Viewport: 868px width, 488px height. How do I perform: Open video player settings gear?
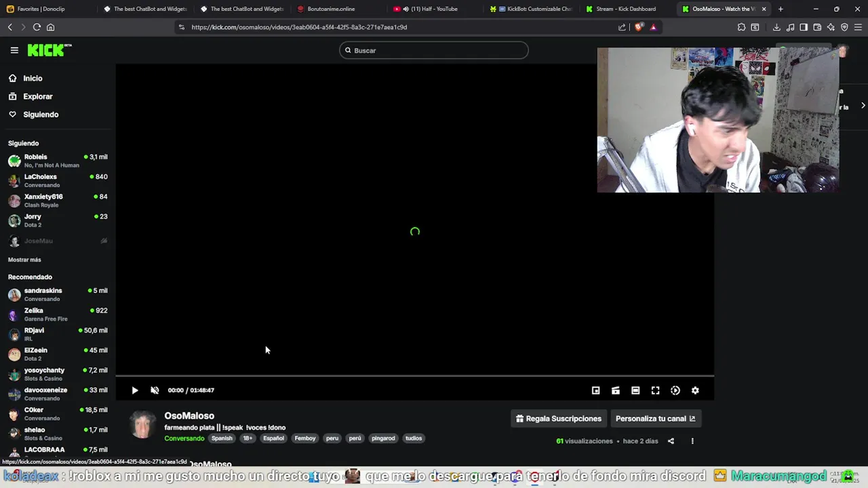(695, 390)
